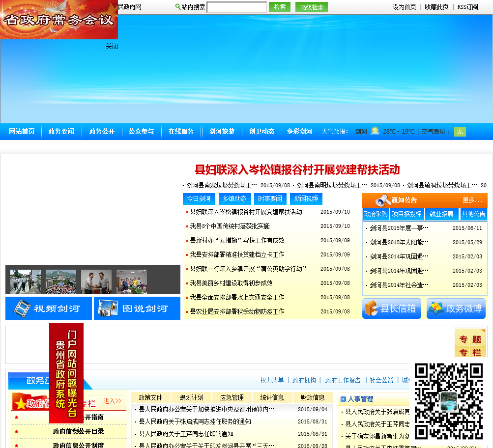Open notice 剑河县2015年度一事…
This screenshot has height=448, width=493.
click(x=399, y=228)
